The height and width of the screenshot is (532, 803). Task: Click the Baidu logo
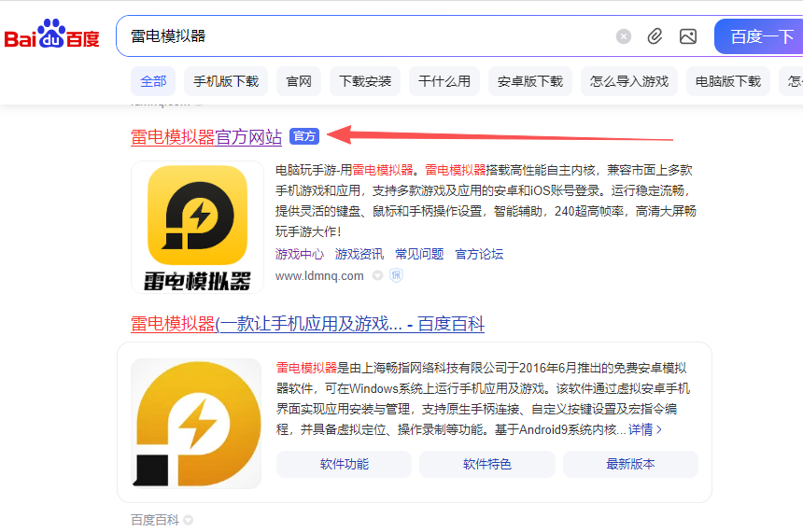point(51,36)
